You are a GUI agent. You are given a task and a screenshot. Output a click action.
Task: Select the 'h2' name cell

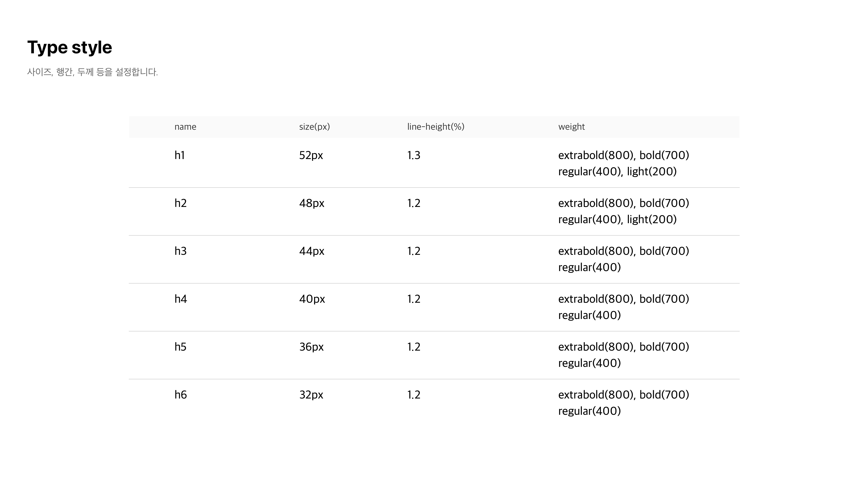tap(180, 203)
